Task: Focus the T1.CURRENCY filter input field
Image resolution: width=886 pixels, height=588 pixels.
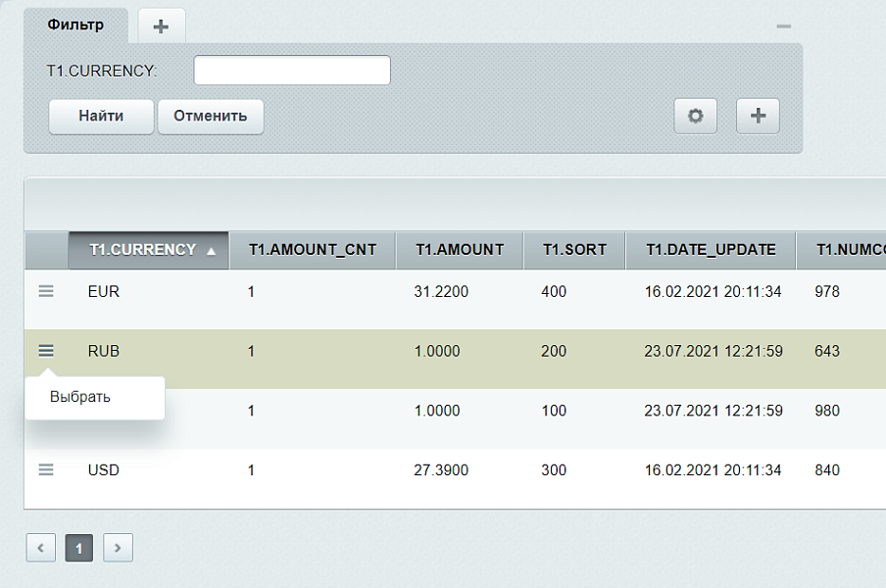Action: (292, 71)
